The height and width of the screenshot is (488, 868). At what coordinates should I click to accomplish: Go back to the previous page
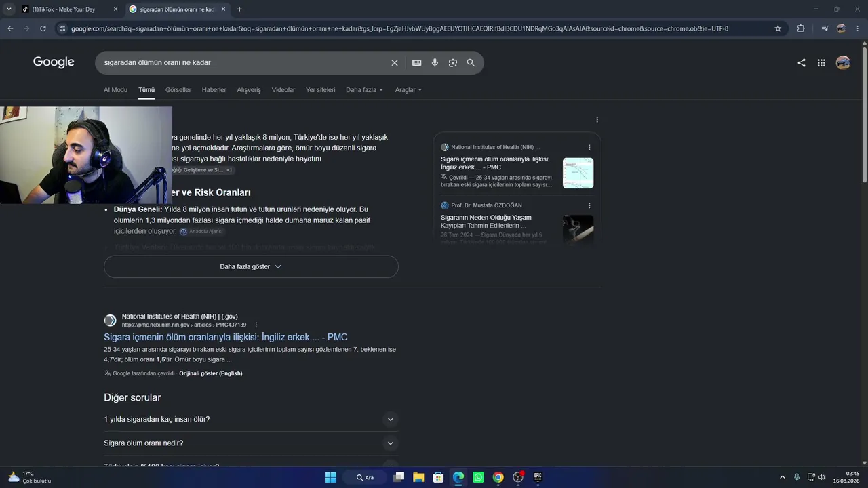[x=10, y=28]
